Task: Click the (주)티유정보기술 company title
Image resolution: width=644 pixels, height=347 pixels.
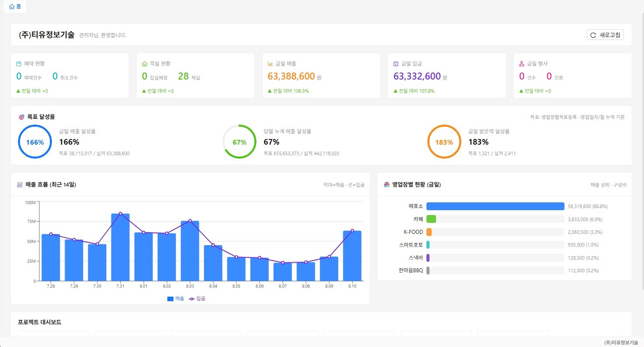Action: 47,35
